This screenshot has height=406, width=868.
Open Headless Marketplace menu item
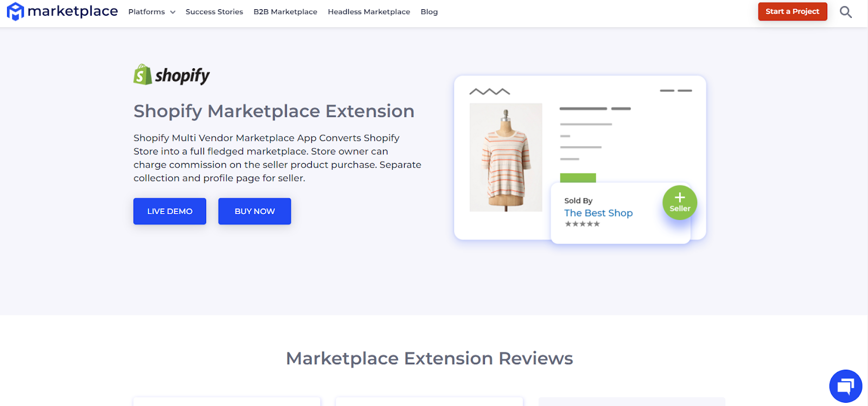[x=369, y=12]
